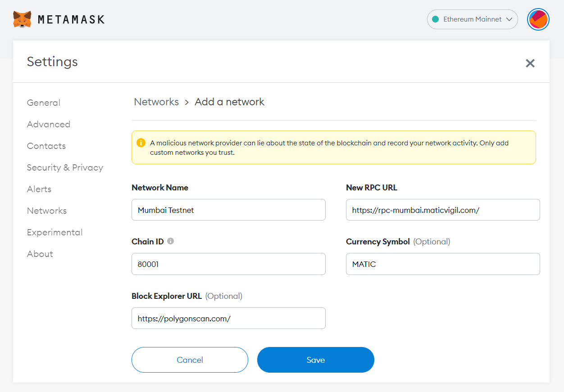The image size is (564, 392).
Task: Switch to Security & Privacy settings
Action: [65, 167]
